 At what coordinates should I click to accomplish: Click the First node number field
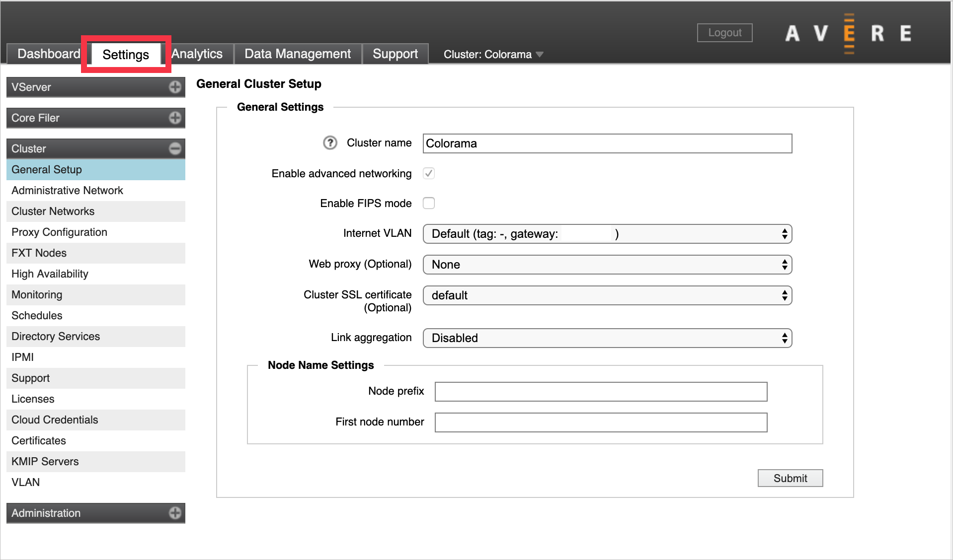pyautogui.click(x=601, y=422)
